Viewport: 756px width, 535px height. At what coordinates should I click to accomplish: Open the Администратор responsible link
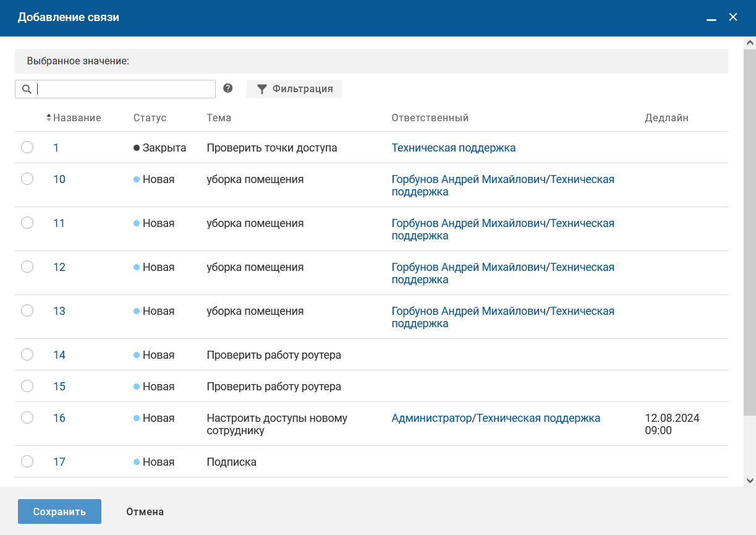(431, 418)
